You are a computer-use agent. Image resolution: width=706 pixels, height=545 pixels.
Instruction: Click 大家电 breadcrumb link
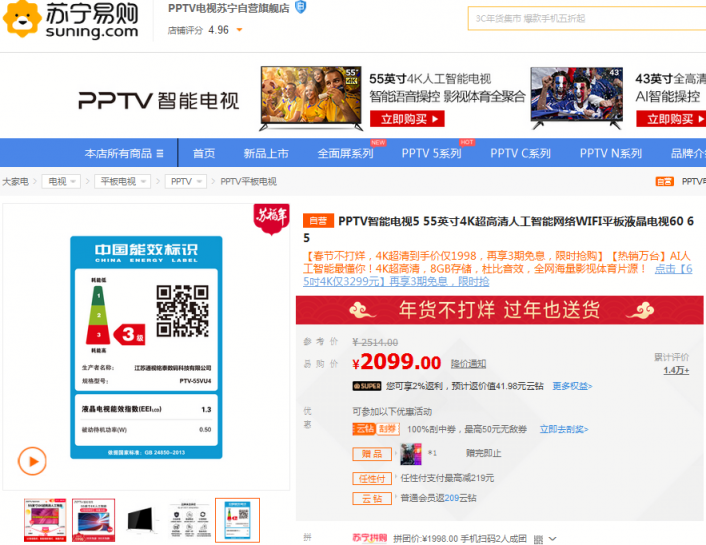pyautogui.click(x=15, y=182)
